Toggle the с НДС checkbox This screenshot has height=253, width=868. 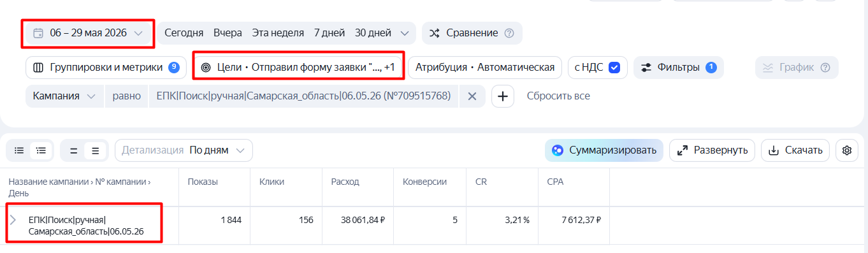tap(614, 68)
